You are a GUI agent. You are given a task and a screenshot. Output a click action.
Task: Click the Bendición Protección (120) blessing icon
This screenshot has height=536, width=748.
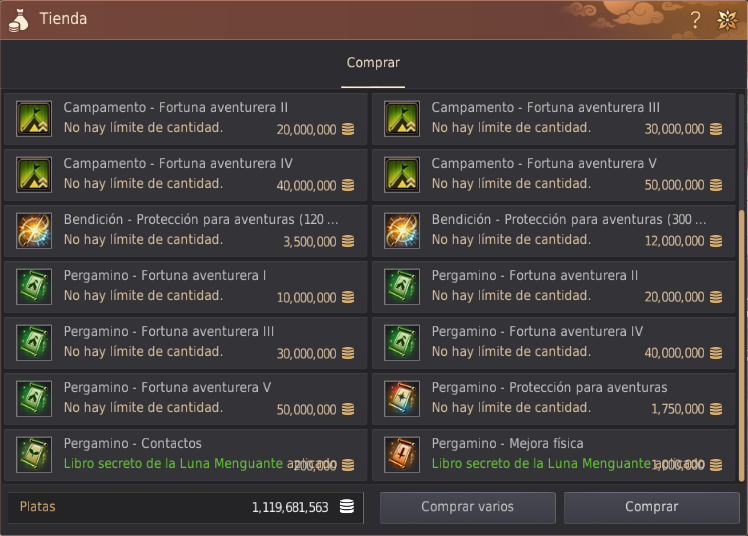tap(34, 231)
